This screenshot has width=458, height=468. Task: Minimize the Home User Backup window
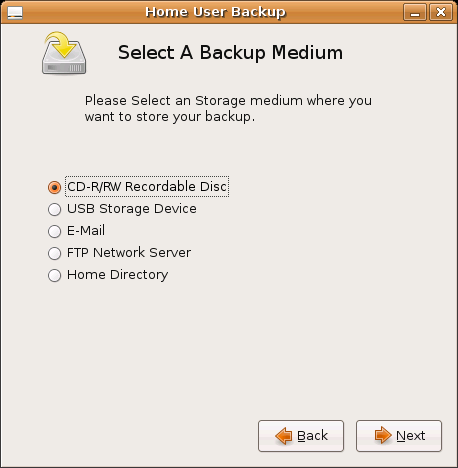[415, 13]
